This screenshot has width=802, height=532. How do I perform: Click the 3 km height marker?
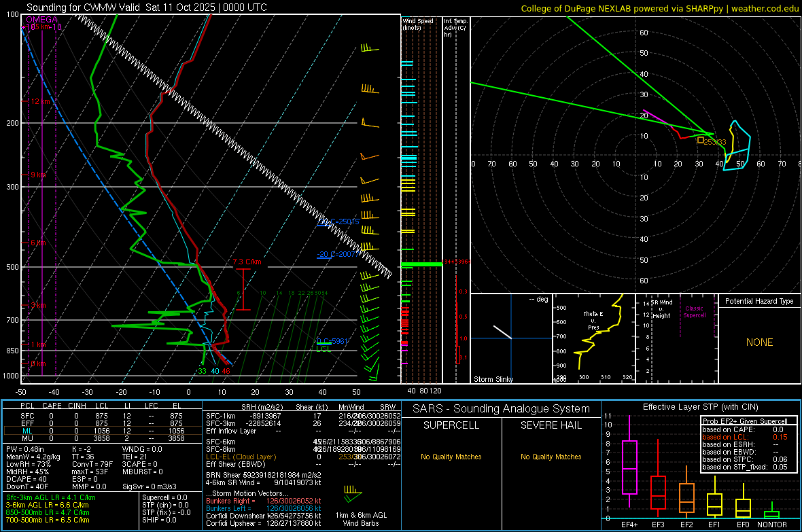click(38, 305)
